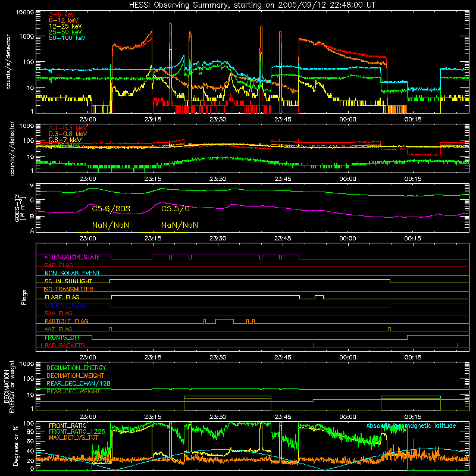
Task: Click '23:30' tick under the MeV panel
Action: click(x=218, y=179)
